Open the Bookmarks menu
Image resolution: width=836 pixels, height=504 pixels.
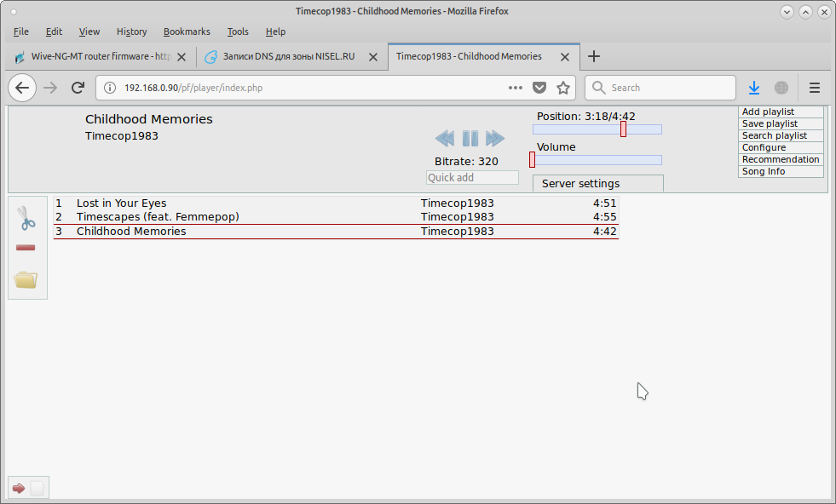(187, 31)
